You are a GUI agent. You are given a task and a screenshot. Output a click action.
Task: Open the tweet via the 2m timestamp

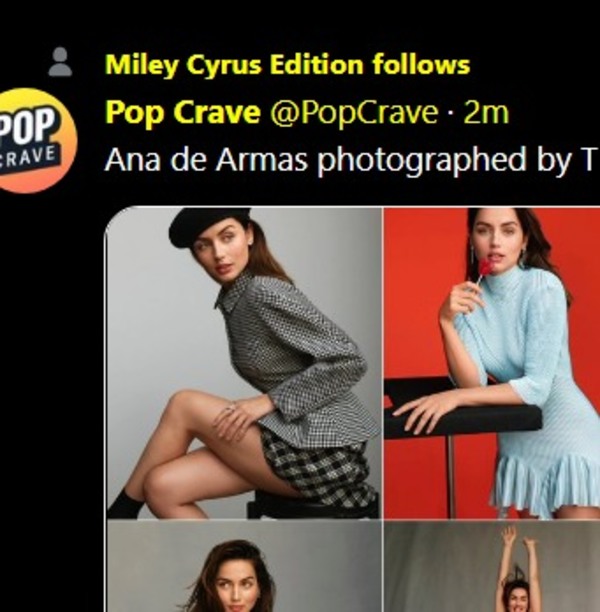coord(487,113)
